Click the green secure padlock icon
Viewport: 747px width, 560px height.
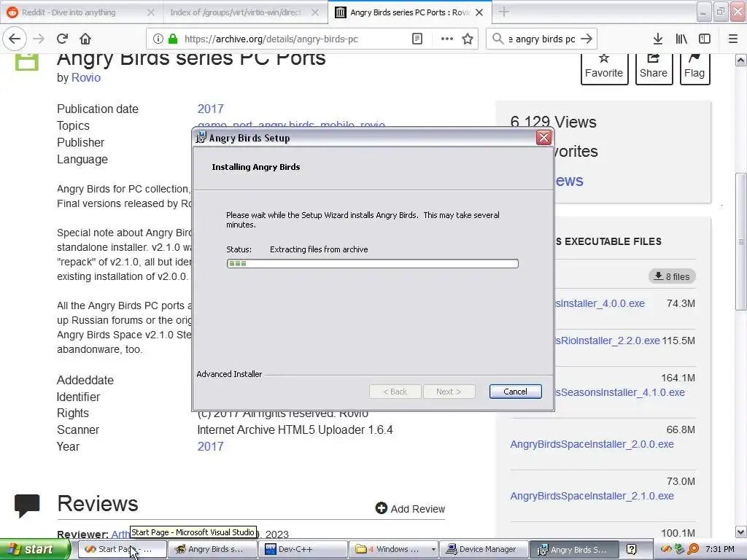173,39
